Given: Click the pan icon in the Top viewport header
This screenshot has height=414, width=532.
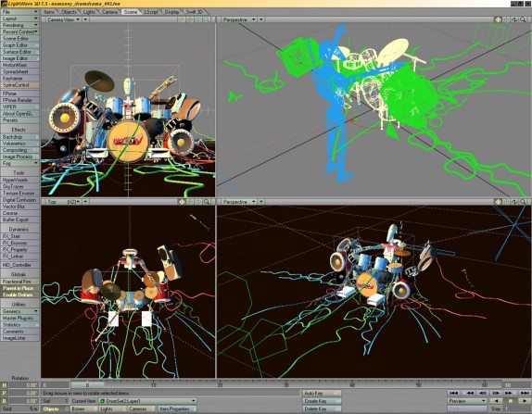Looking at the screenshot, I should point(182,202).
